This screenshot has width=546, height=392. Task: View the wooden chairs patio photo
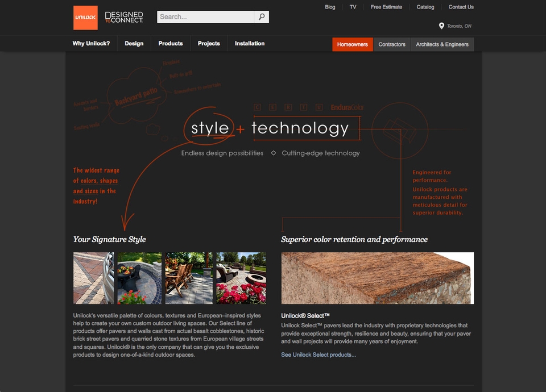pos(189,278)
